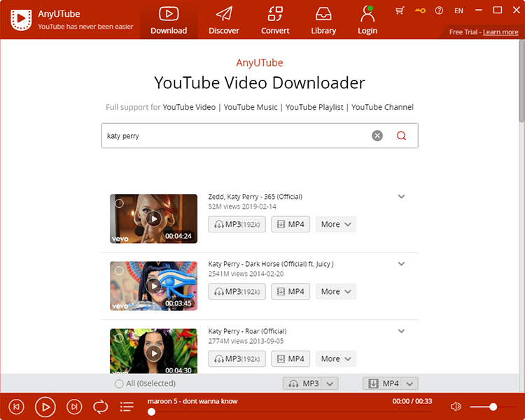Play the Zedd 365 video thumbnail
The height and width of the screenshot is (420, 525).
click(154, 218)
